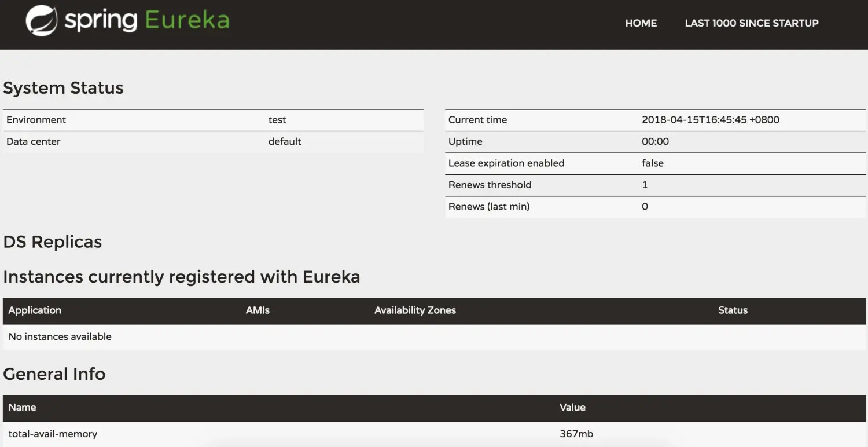This screenshot has width=868, height=447.
Task: Open LAST 1000 SINCE STARTUP link
Action: point(752,23)
